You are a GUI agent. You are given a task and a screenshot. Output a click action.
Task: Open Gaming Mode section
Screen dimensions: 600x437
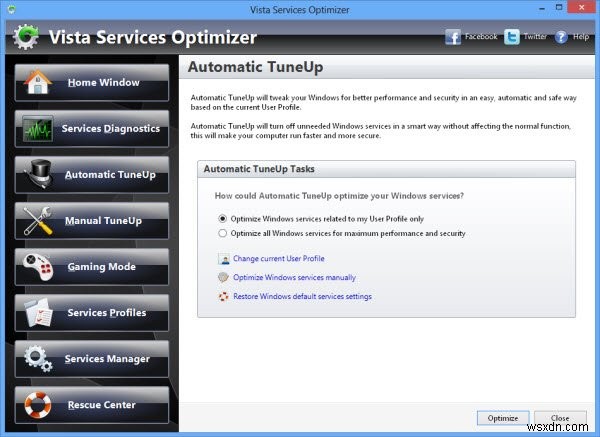92,267
